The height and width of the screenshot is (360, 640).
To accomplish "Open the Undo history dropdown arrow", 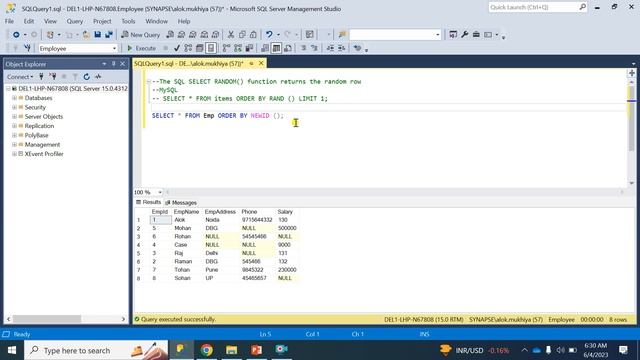I will point(278,35).
